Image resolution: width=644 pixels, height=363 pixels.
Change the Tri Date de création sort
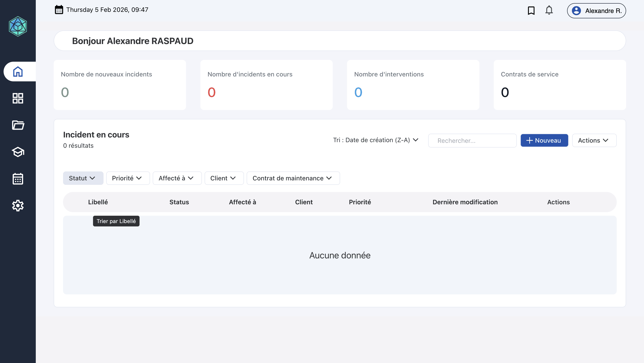coord(375,140)
